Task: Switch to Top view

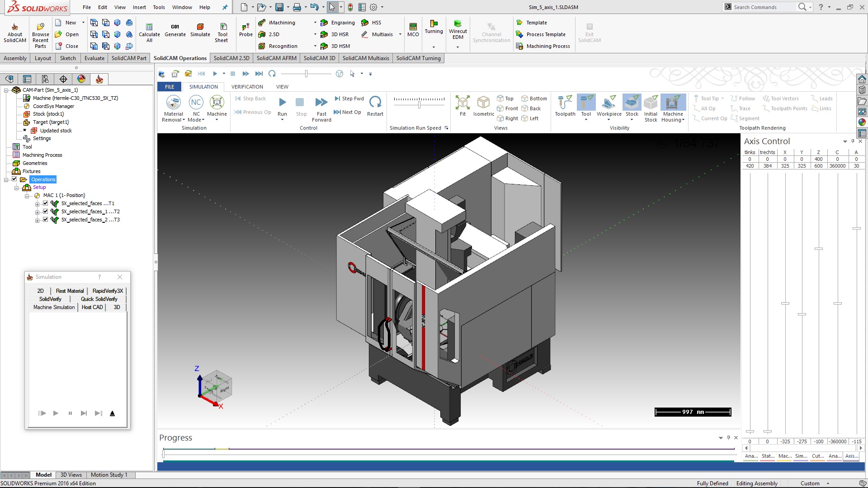Action: tap(505, 99)
